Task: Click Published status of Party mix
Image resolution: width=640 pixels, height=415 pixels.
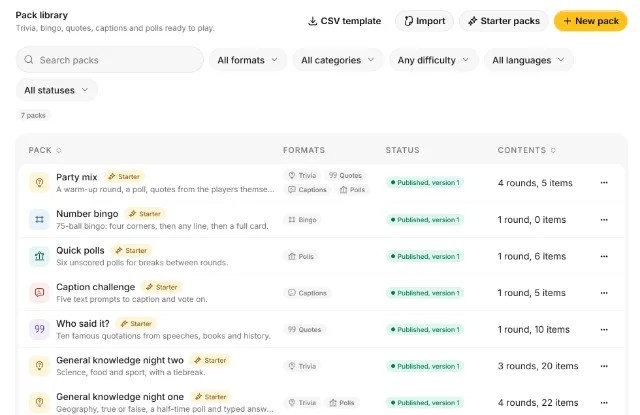Action: pos(425,182)
